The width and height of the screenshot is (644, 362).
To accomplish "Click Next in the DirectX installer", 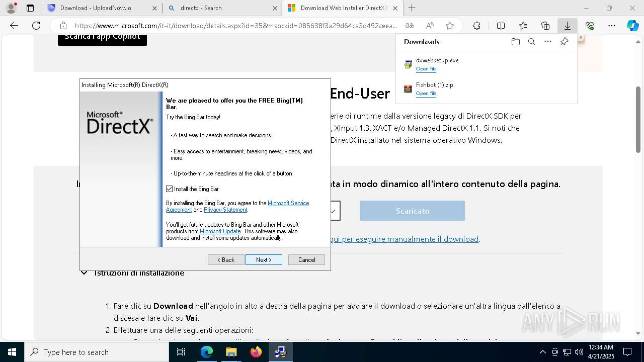I will [264, 260].
